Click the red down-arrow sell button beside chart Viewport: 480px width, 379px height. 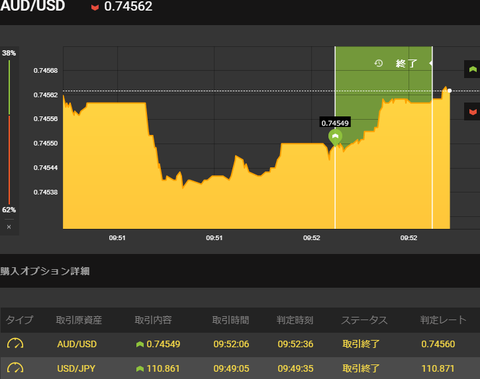(x=472, y=111)
